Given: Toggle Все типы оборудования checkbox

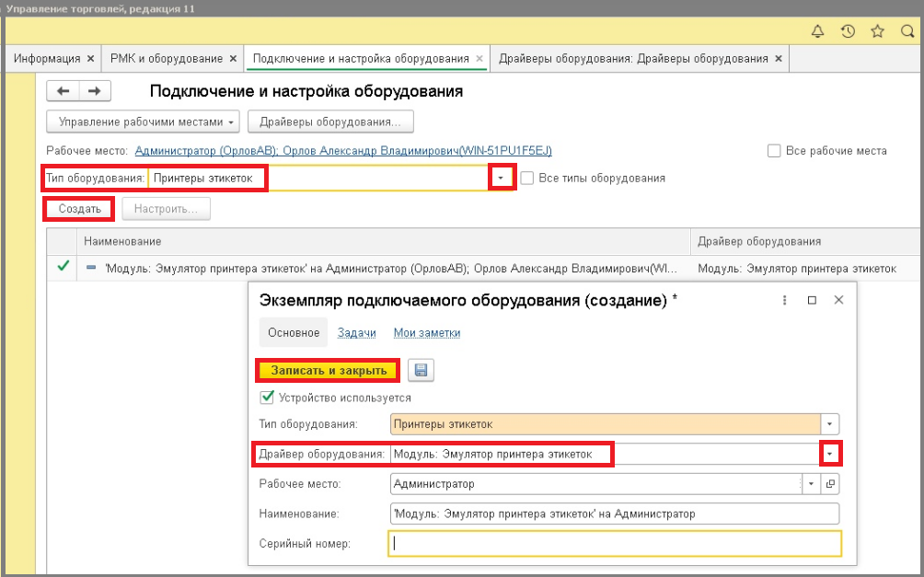Looking at the screenshot, I should pyautogui.click(x=526, y=178).
